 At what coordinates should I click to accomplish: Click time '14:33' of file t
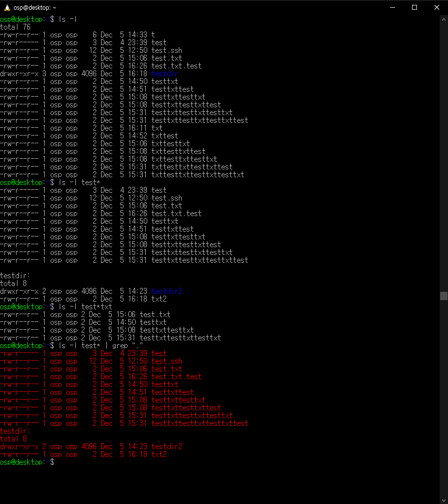coord(138,34)
